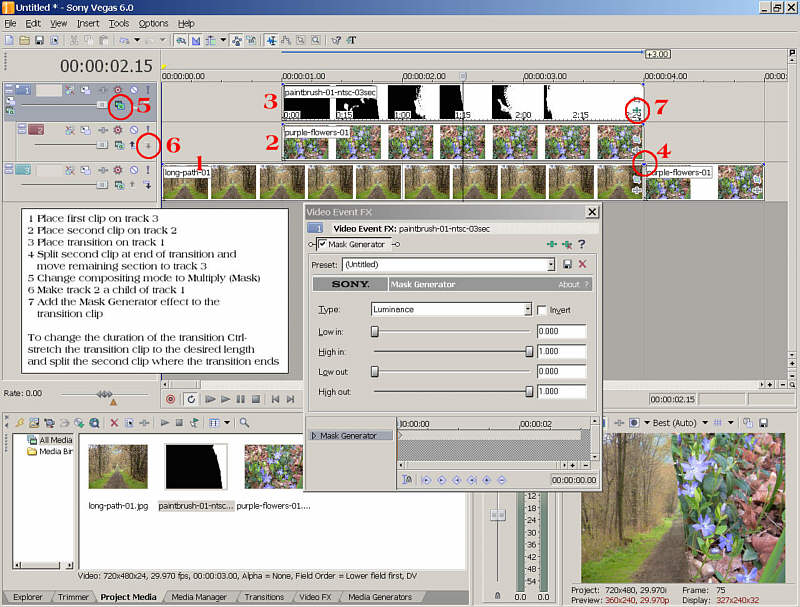Mute track 1
This screenshot has height=607, width=800.
134,90
